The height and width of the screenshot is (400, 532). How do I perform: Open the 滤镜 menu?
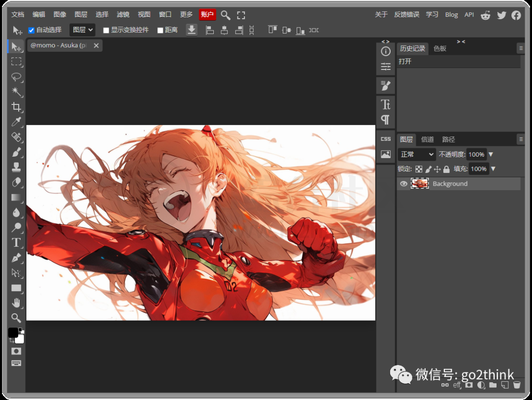click(123, 15)
